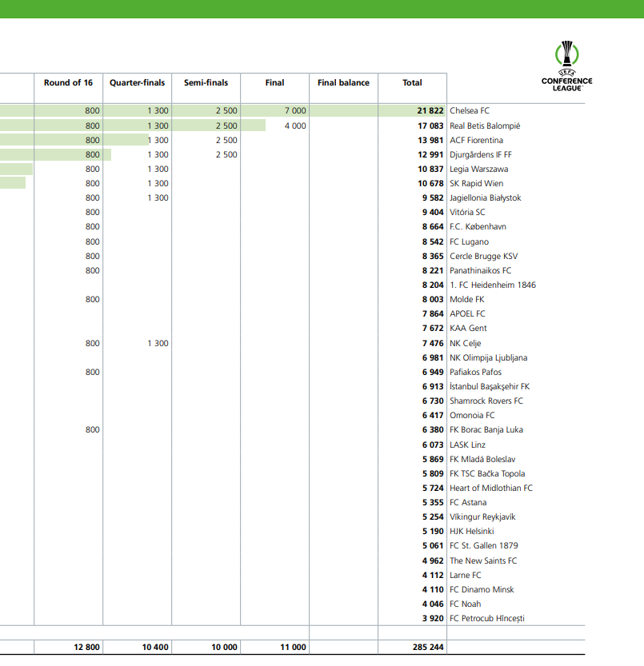644x666 pixels.
Task: Click the club name 'Molde FK'
Action: (x=466, y=300)
